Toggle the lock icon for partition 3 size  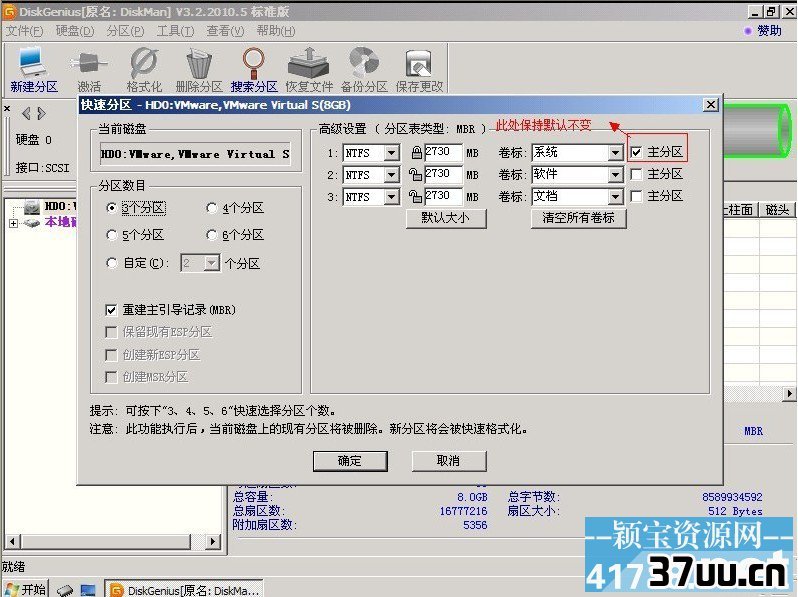pyautogui.click(x=415, y=196)
